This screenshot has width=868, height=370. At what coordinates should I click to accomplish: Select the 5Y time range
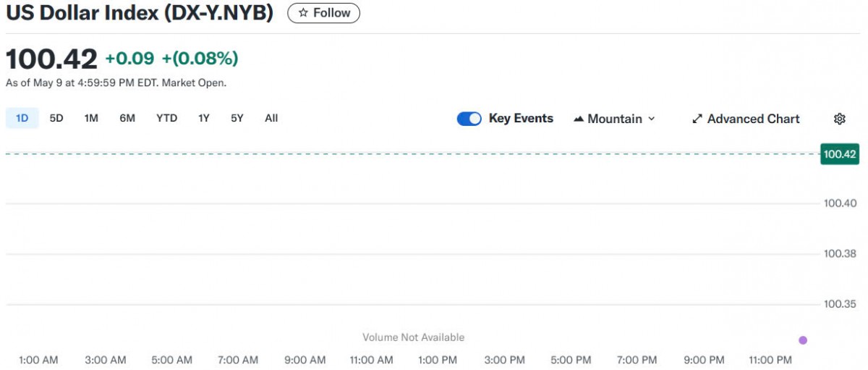(237, 118)
